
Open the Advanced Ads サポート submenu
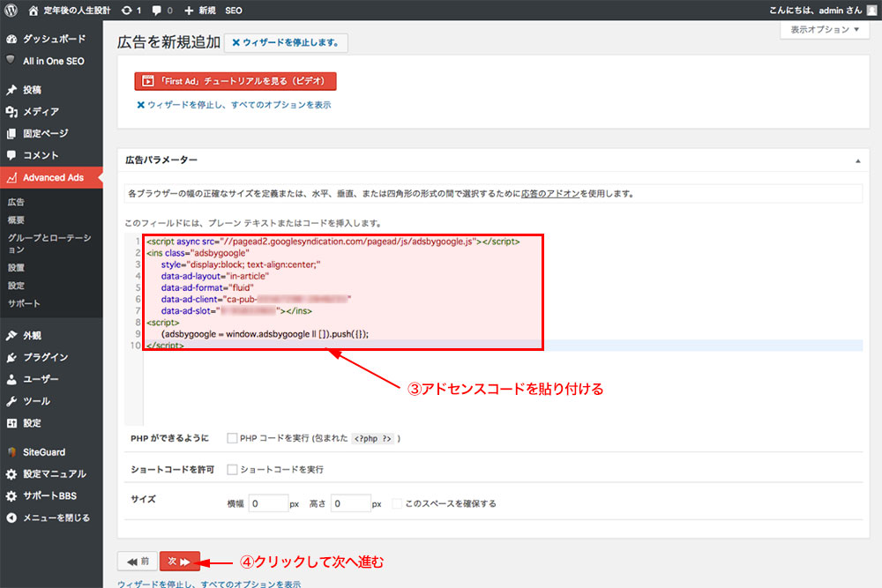(x=24, y=303)
